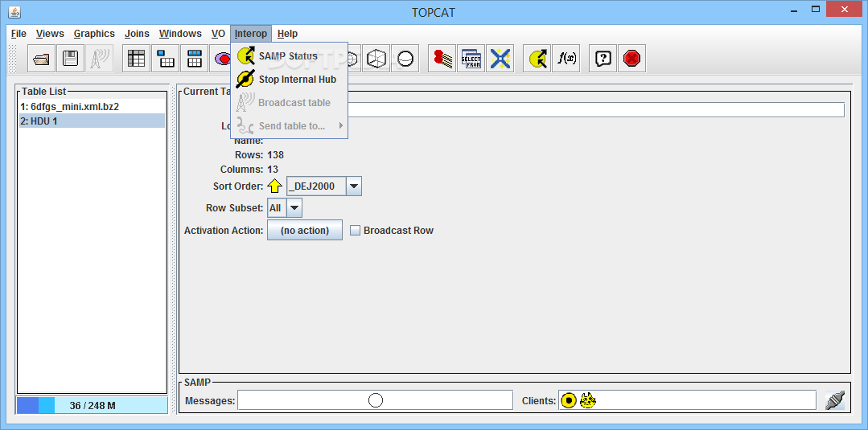Open the sphere plot icon
The height and width of the screenshot is (430, 868).
pyautogui.click(x=405, y=58)
